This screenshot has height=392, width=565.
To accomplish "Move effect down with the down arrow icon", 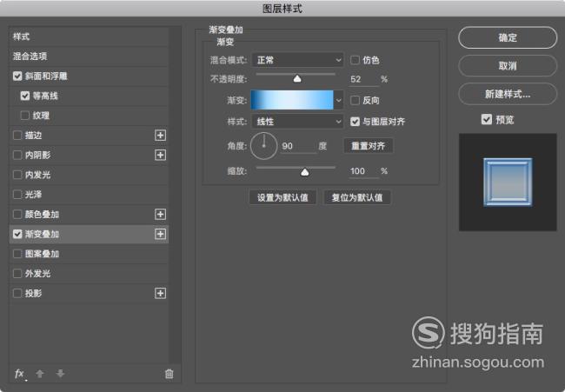I will (60, 374).
